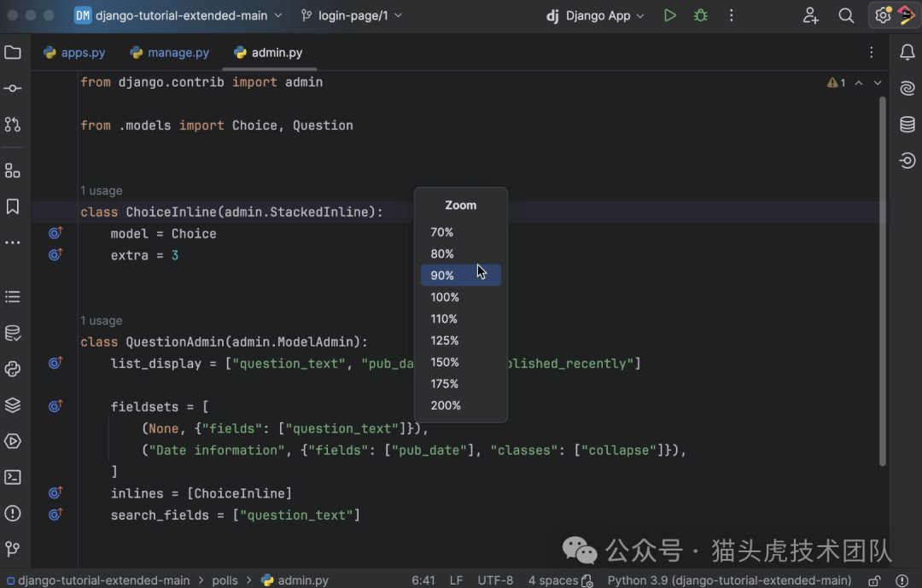Image resolution: width=922 pixels, height=588 pixels.
Task: Select 100% in the Zoom menu
Action: tap(445, 297)
